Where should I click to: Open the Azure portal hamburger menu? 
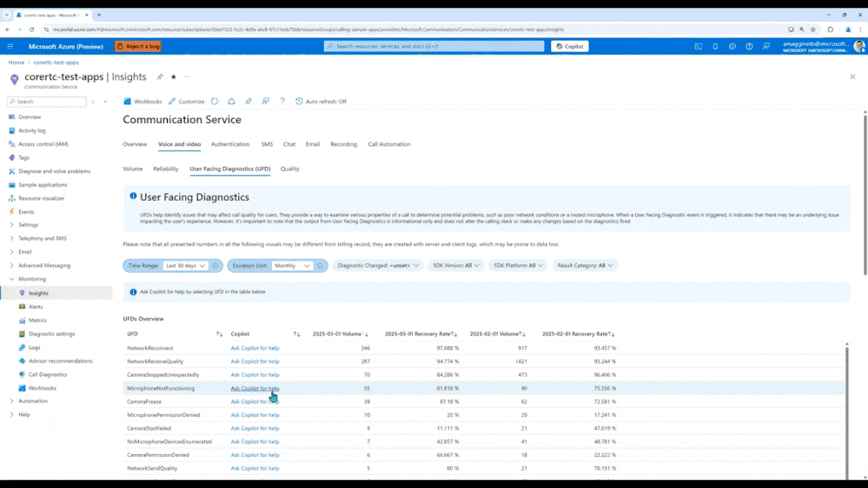coord(10,47)
